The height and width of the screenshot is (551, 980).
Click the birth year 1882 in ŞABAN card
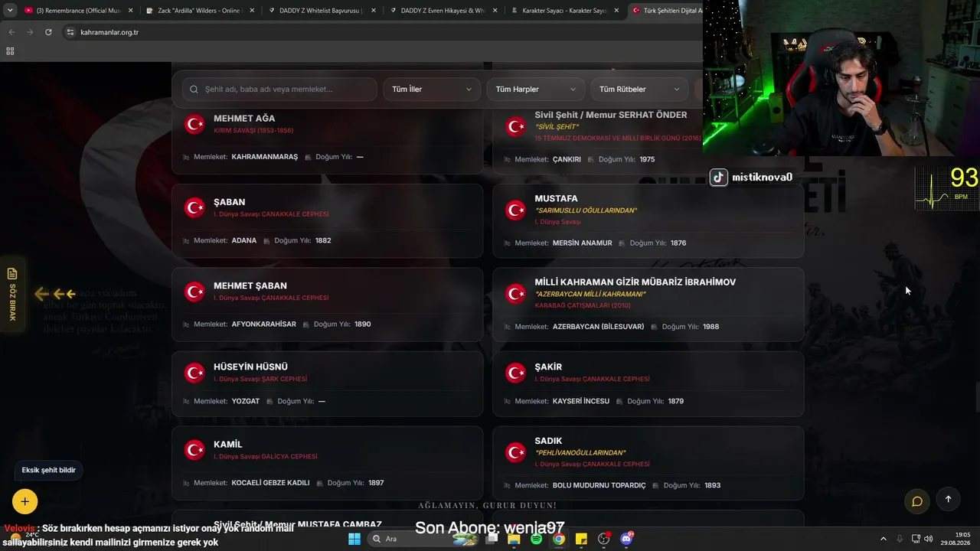(x=323, y=240)
